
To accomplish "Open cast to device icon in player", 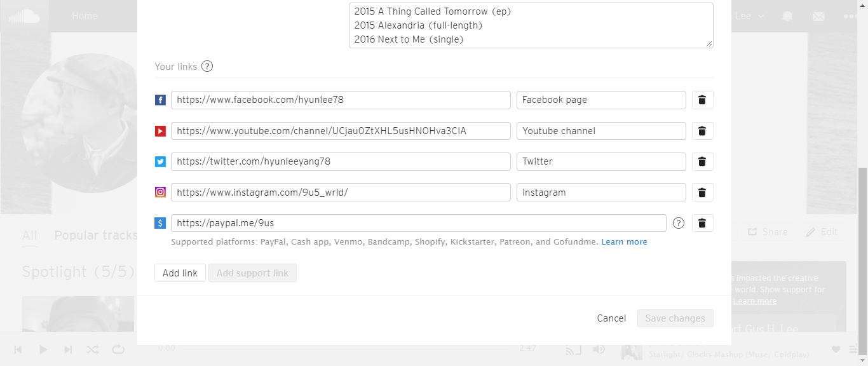I will [x=574, y=349].
